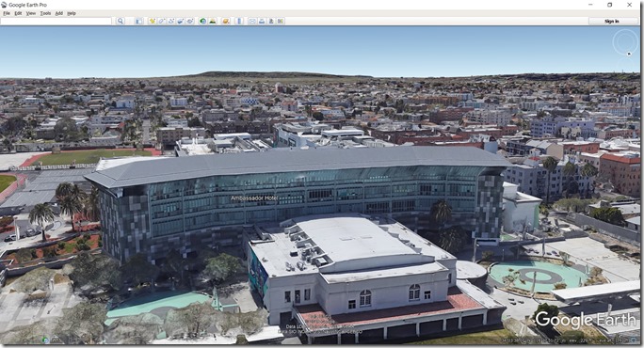Click the Google Earth Pro app icon
The image size is (644, 348).
click(4, 5)
